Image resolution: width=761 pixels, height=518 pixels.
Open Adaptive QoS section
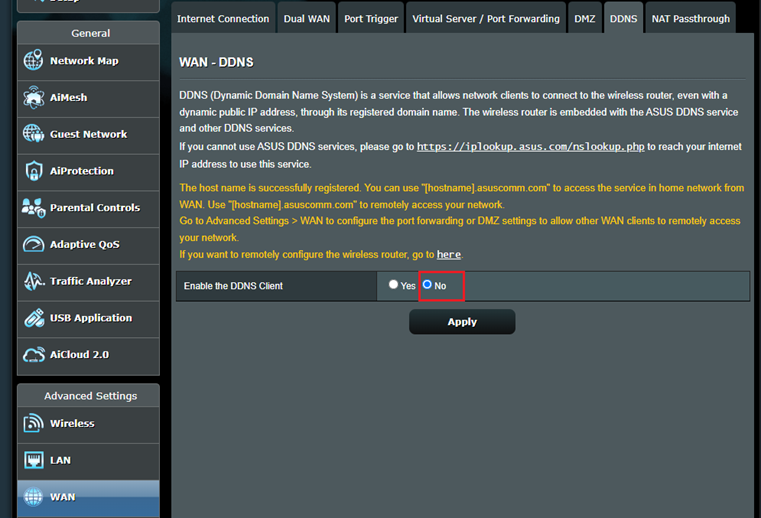click(88, 246)
